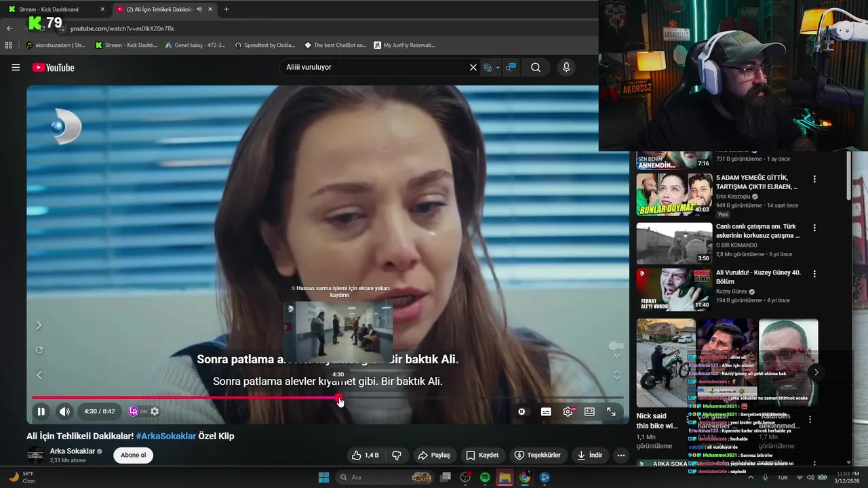The image size is (868, 488).
Task: Open '5 ADAM YEMEĞE GİTTİK' video thumbnail
Action: [674, 195]
